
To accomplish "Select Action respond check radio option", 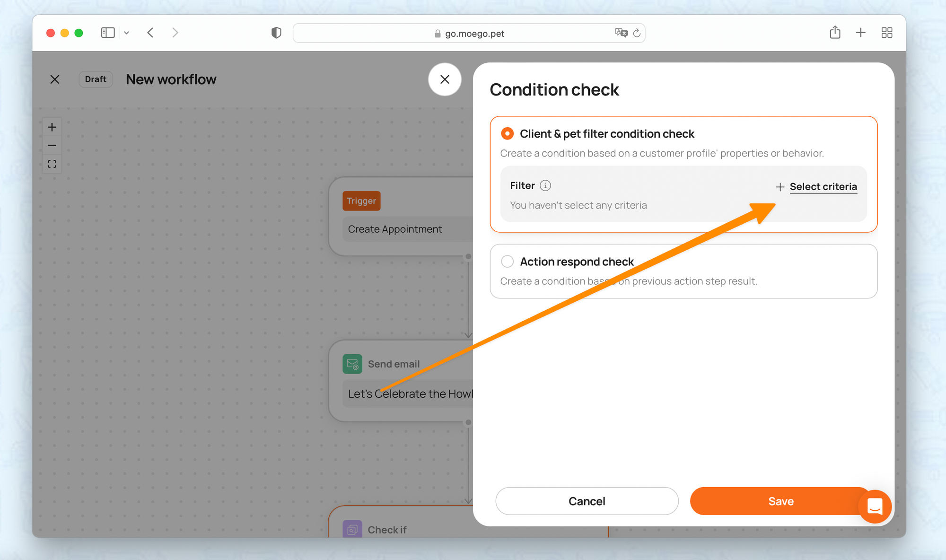I will (x=507, y=262).
